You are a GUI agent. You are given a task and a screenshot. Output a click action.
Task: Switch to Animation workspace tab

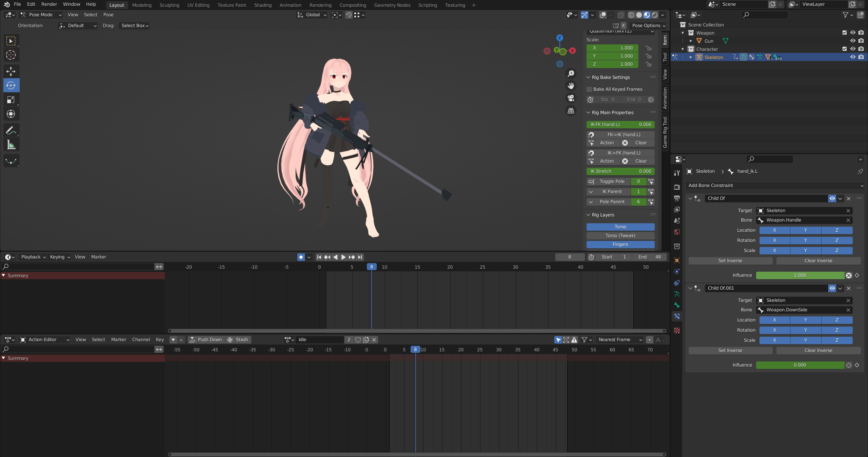290,5
